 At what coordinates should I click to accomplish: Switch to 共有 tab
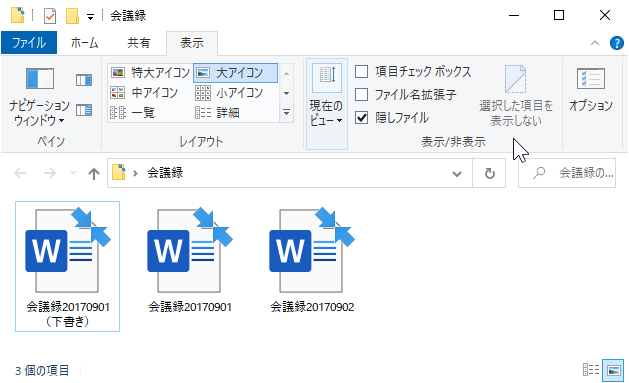139,43
